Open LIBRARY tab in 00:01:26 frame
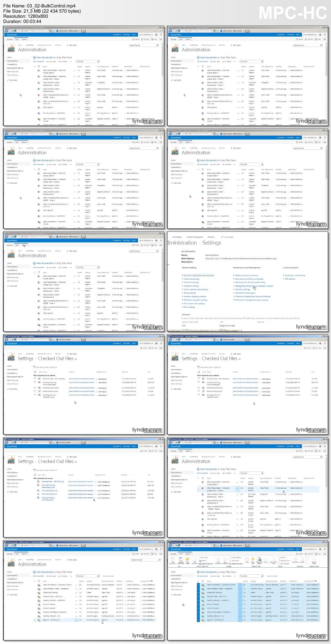 click(x=24, y=245)
